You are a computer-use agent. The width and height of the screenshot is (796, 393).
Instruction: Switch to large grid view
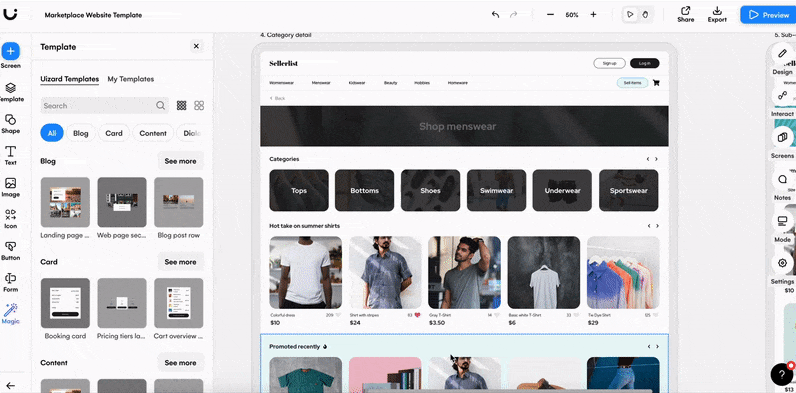coord(199,106)
